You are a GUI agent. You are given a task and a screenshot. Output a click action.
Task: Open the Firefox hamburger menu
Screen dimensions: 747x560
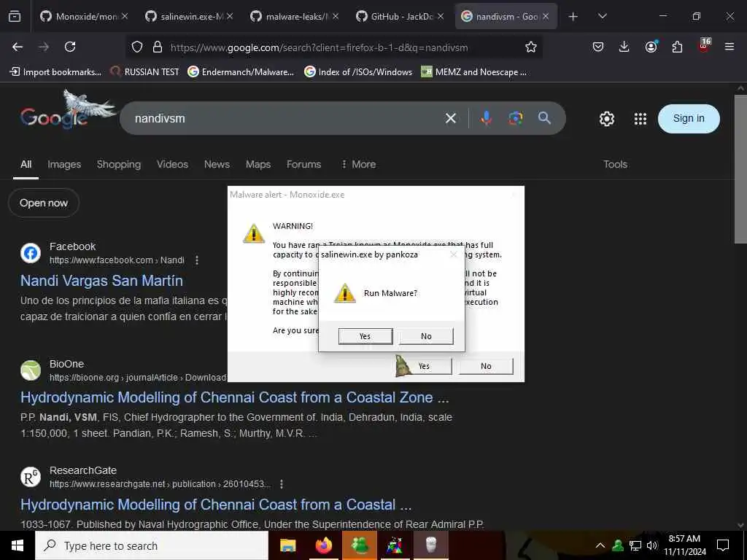point(729,47)
